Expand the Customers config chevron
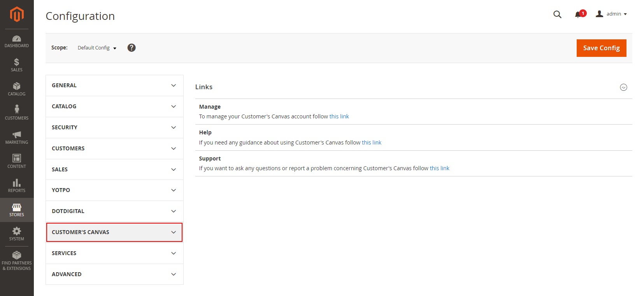This screenshot has height=296, width=644. (174, 148)
